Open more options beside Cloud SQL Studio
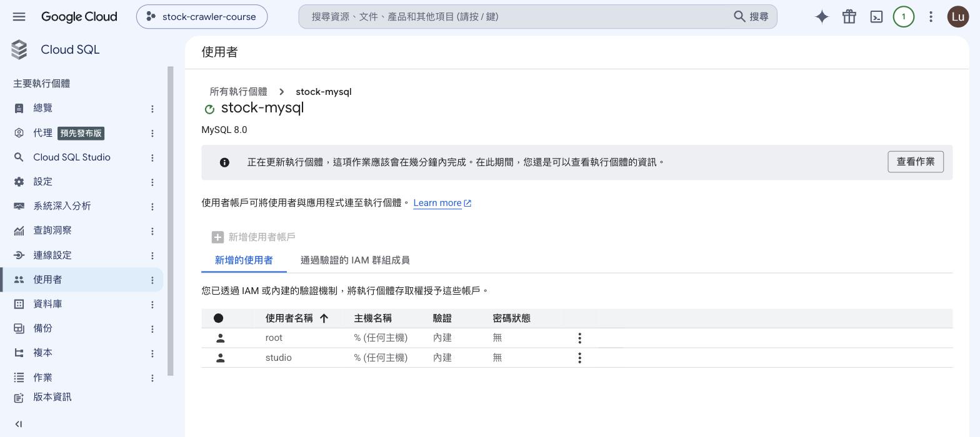This screenshot has width=980, height=437. click(152, 158)
